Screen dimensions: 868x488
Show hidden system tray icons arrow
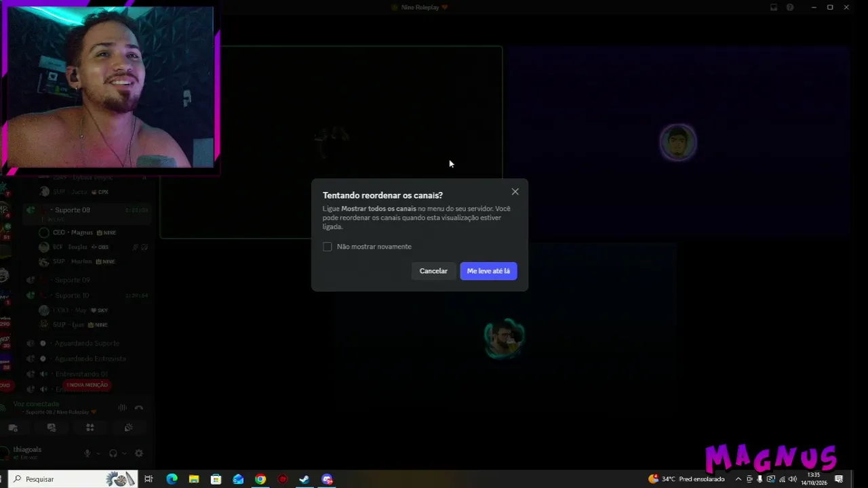[738, 479]
